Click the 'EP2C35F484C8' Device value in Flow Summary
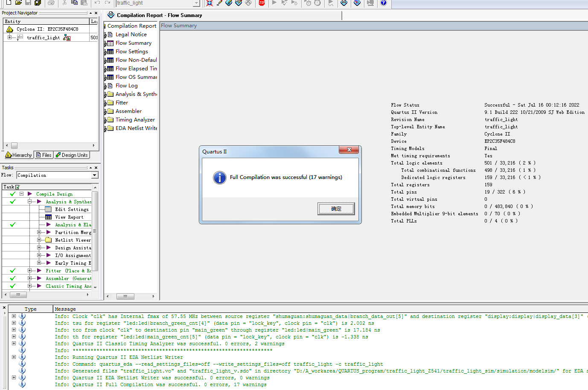The width and height of the screenshot is (588, 390). tap(500, 141)
